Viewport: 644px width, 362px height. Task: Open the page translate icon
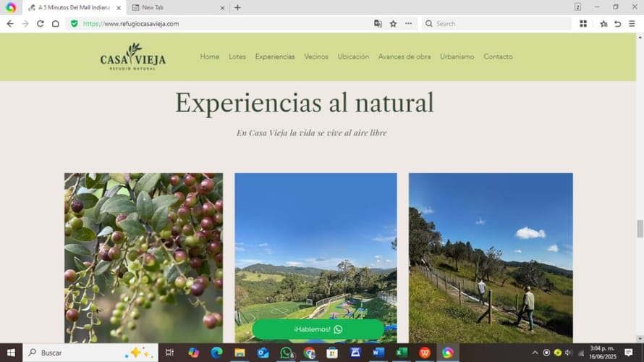pyautogui.click(x=378, y=24)
